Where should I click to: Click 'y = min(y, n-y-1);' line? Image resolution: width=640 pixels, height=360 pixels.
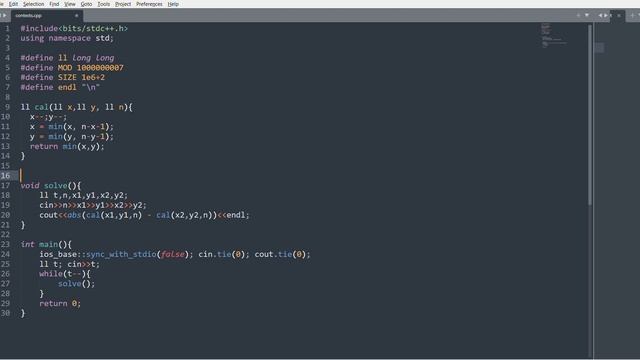(72, 137)
